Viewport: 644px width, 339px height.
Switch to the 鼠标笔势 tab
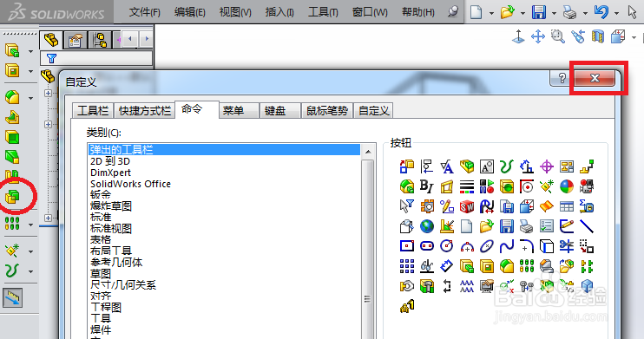[x=327, y=111]
